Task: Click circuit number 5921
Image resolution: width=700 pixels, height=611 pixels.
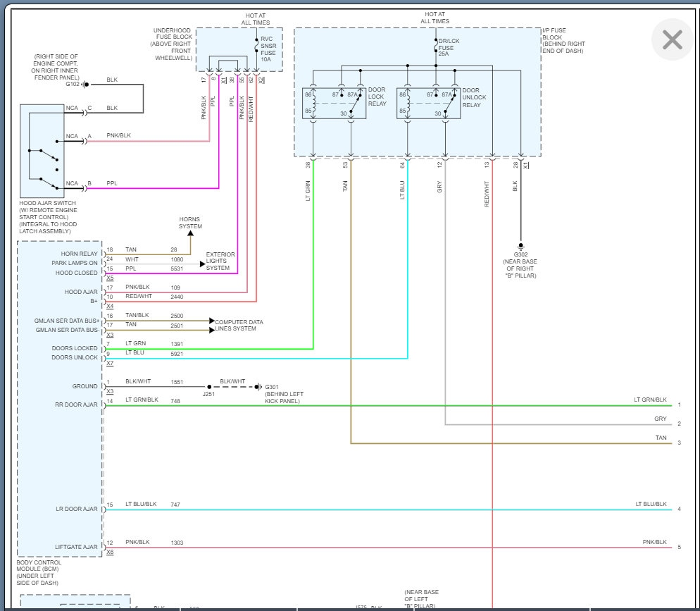Action: [x=177, y=354]
